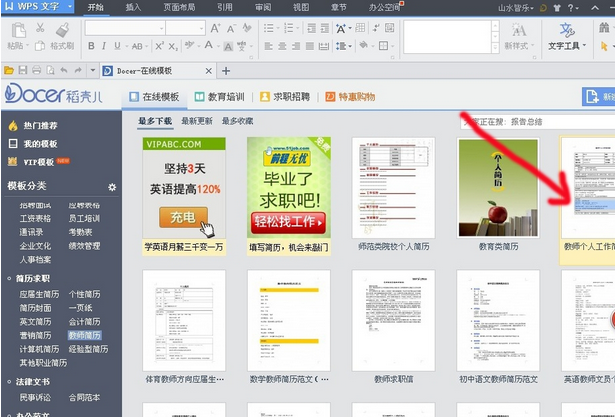The height and width of the screenshot is (417, 615).
Task: Toggle Bold formatting
Action: (x=91, y=46)
